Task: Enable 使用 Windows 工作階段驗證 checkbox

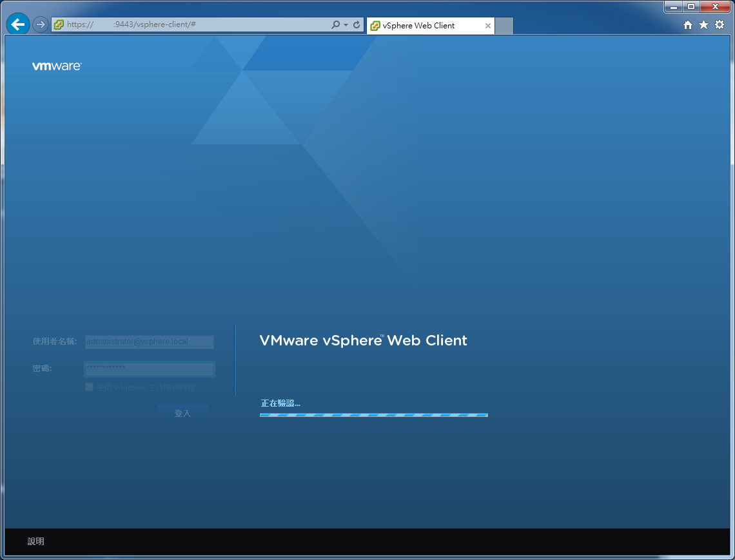Action: [89, 387]
